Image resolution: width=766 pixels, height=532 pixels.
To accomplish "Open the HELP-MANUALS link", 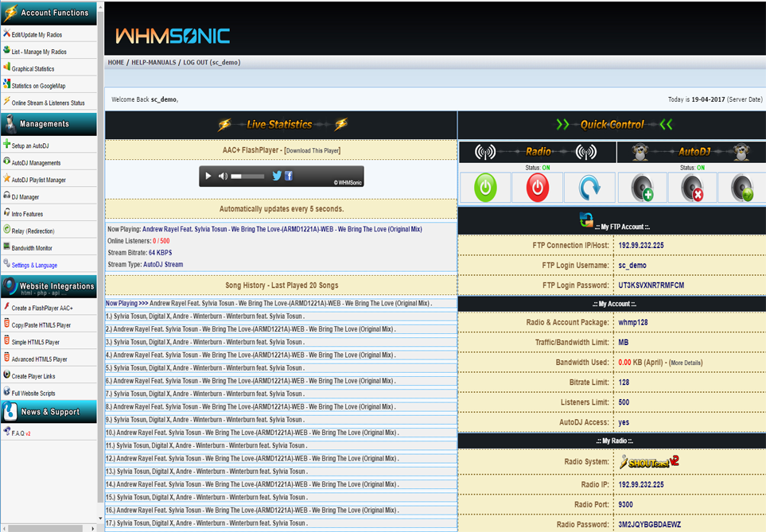I will click(x=154, y=63).
